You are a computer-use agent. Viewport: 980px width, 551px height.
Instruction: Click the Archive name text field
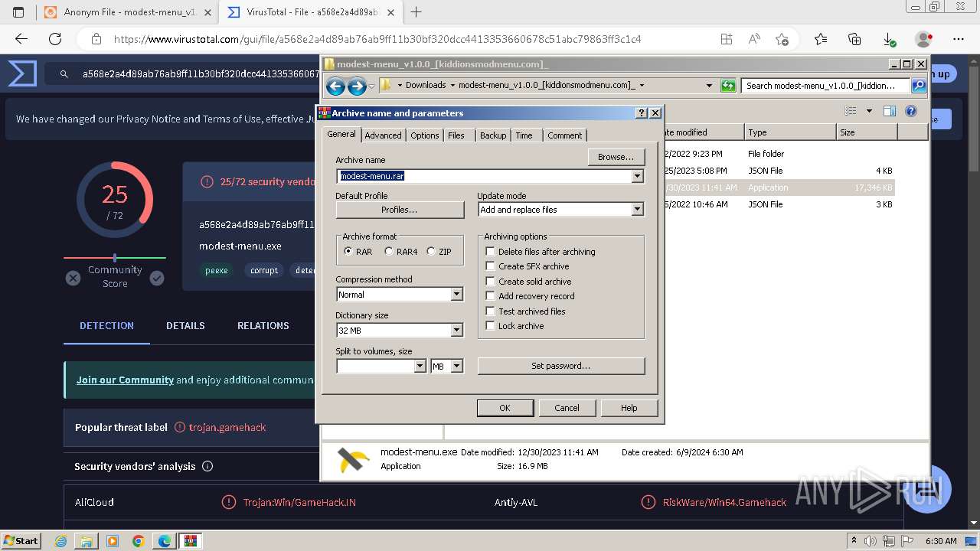pyautogui.click(x=485, y=176)
